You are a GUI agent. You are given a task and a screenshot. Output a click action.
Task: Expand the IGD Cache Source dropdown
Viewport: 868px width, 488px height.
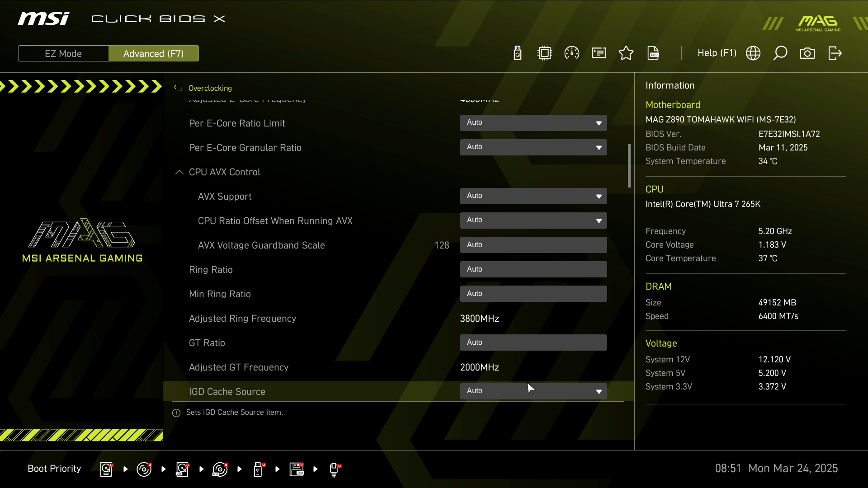[x=533, y=391]
